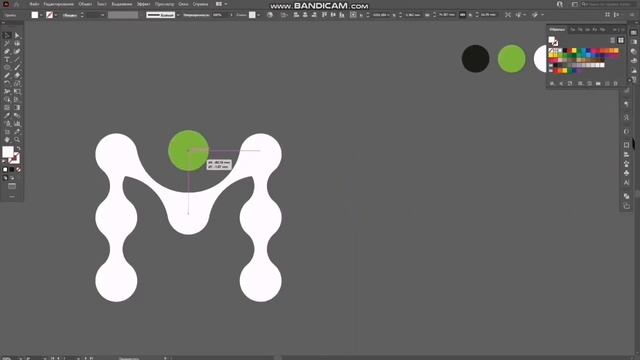The height and width of the screenshot is (360, 640).
Task: Expand opacity slider arrow
Action: (x=231, y=15)
